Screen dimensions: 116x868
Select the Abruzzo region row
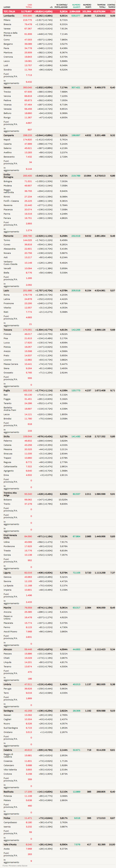point(59,649)
